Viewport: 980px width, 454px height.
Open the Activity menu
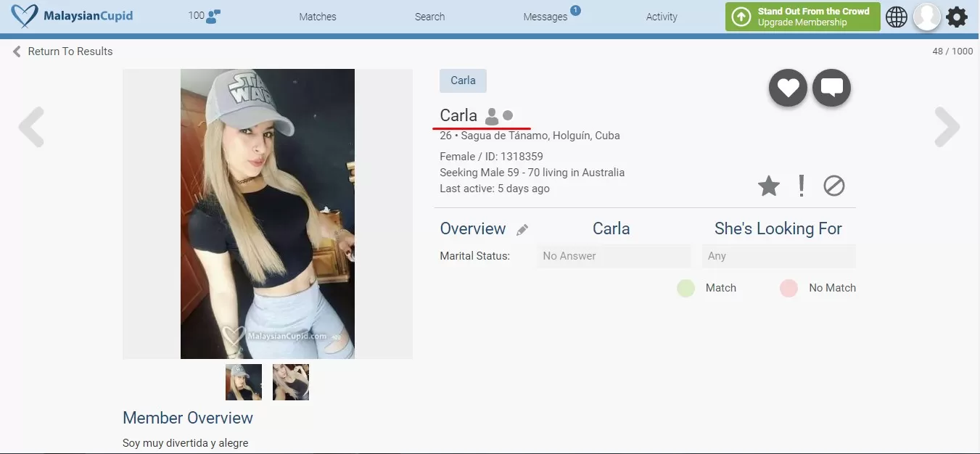tap(662, 17)
